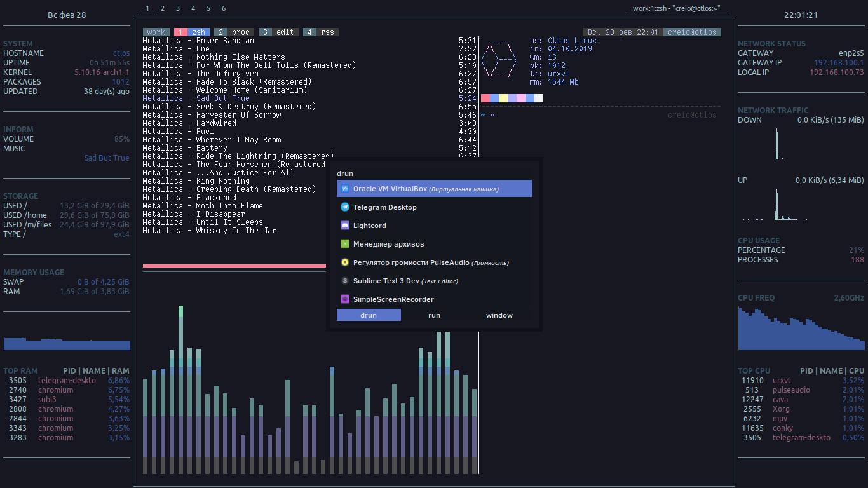Viewport: 868px width, 488px height.
Task: Click the window title work:1:zsh
Action: pyautogui.click(x=677, y=9)
